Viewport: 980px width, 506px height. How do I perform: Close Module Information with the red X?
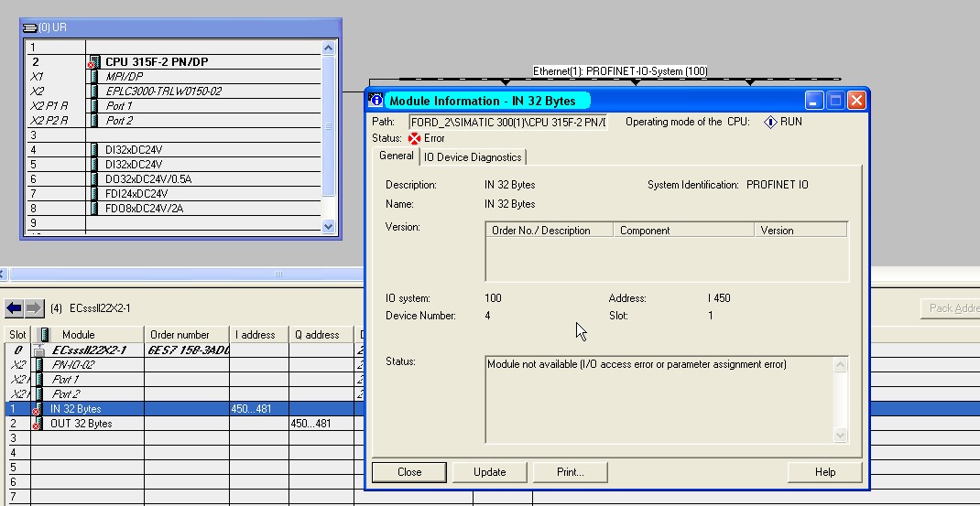pos(856,100)
